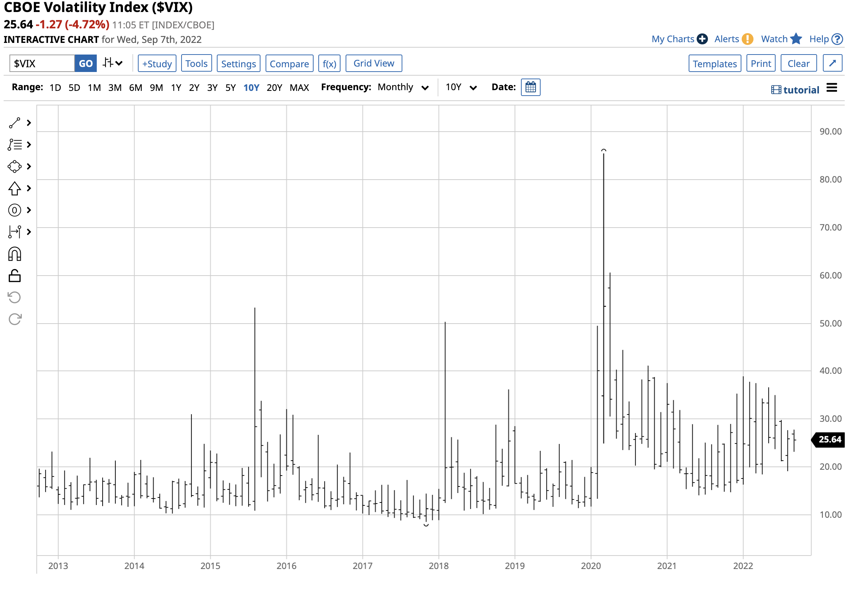Select the trend line drawing tool

pos(15,123)
